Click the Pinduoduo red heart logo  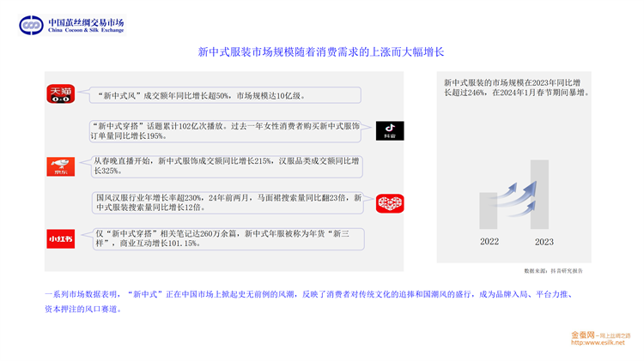coord(390,203)
